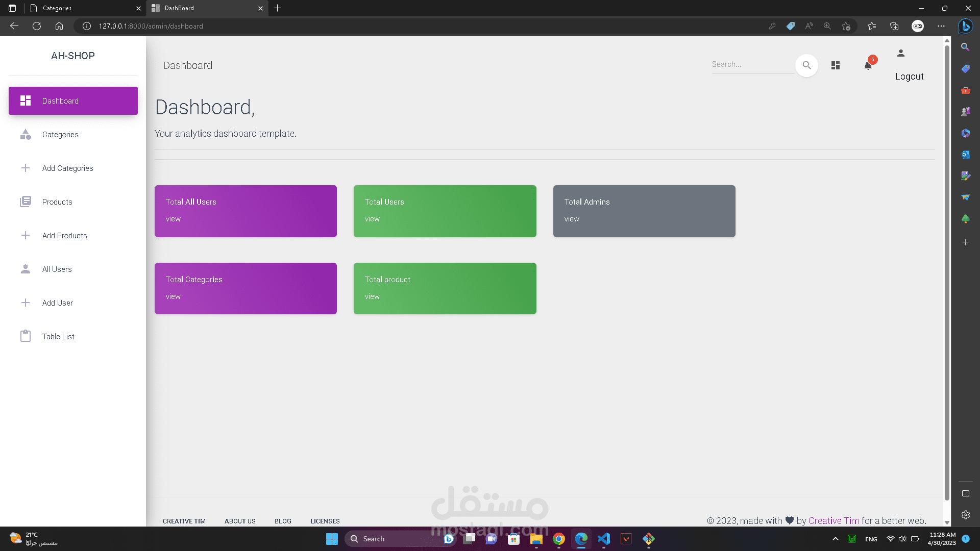
Task: Open the notifications bell
Action: tap(868, 65)
